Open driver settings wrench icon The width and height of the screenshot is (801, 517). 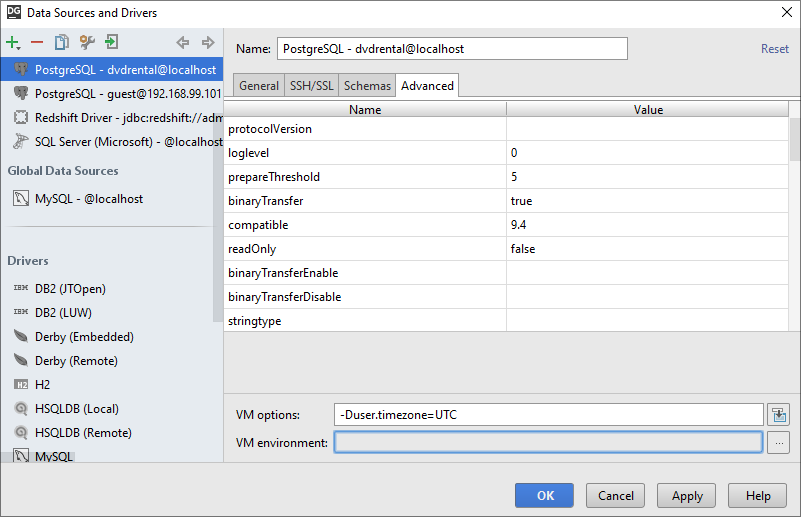click(87, 42)
